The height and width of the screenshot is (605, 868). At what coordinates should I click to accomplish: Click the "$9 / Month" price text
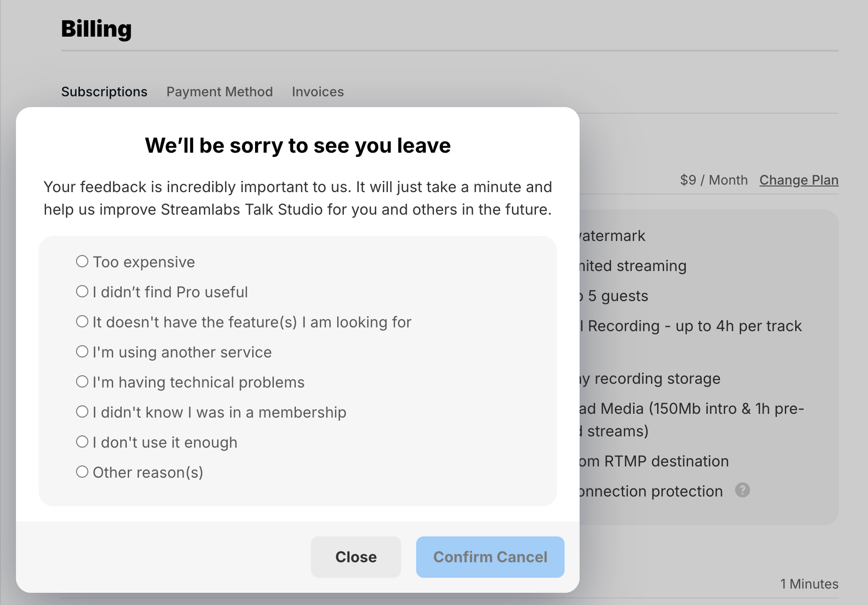pyautogui.click(x=713, y=180)
